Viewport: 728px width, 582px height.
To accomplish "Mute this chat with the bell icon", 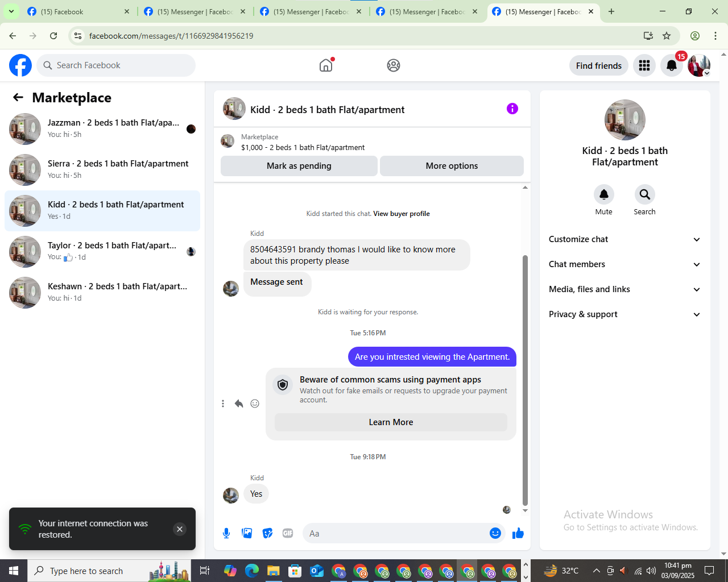I will pos(604,194).
